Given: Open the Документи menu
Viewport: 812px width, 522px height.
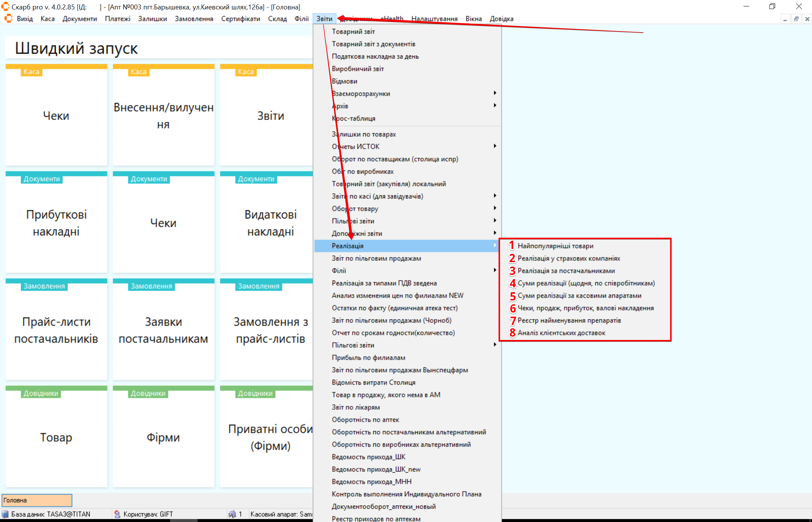Looking at the screenshot, I should click(x=79, y=18).
